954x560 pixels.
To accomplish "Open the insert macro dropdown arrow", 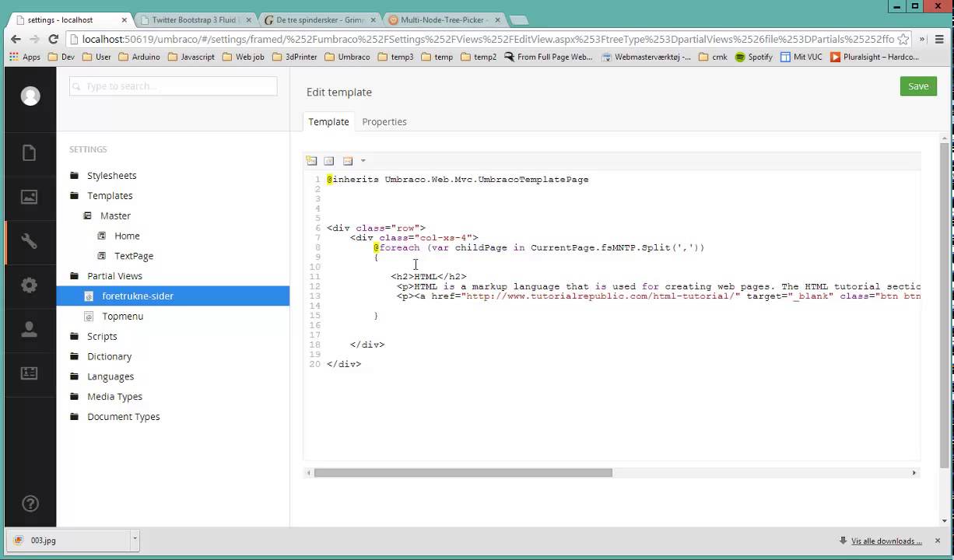I will [x=363, y=161].
